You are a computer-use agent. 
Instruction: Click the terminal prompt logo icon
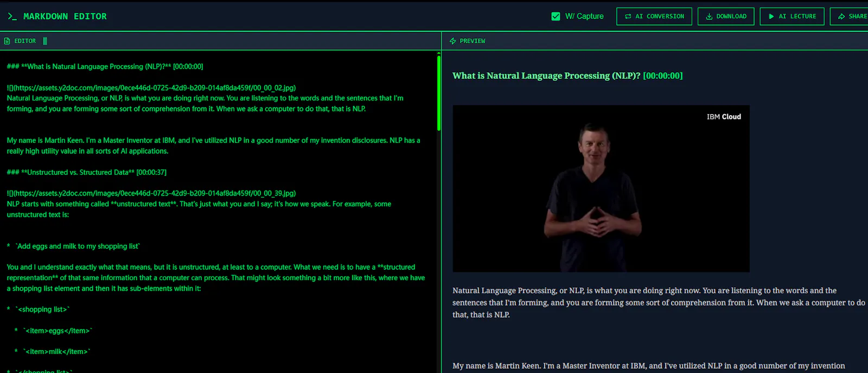point(12,16)
